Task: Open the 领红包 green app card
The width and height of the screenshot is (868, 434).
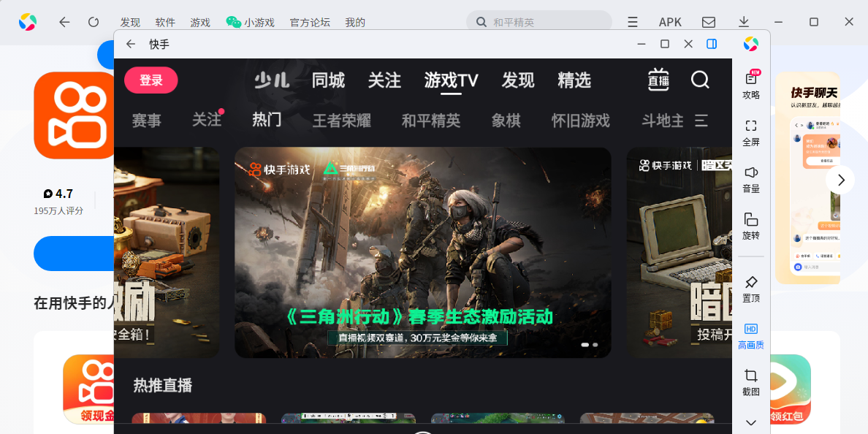Action: [x=790, y=389]
